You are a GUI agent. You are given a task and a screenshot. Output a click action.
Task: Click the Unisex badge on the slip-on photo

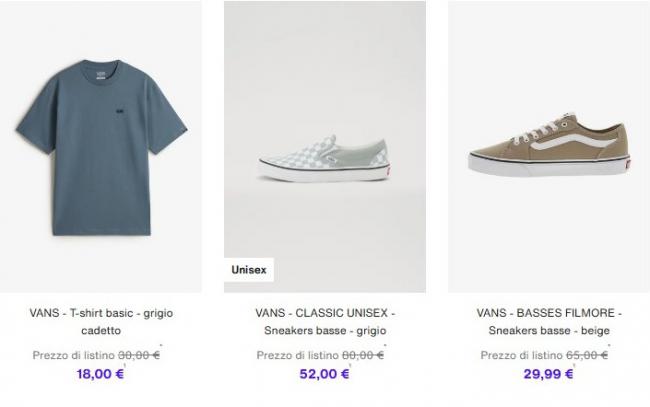pyautogui.click(x=249, y=270)
